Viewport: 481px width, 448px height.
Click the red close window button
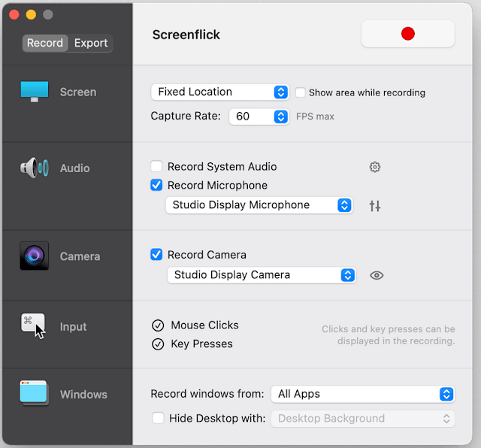click(x=14, y=14)
